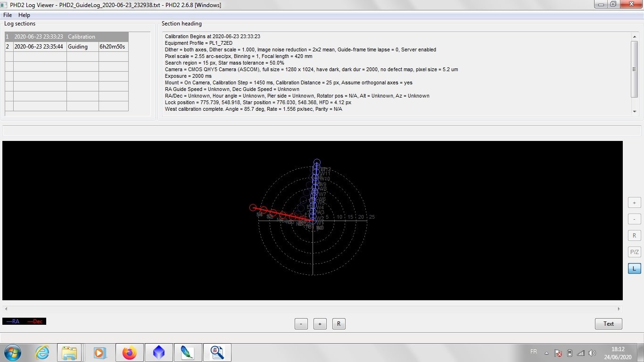Click the W11 calibration point label
644x362 pixels.
tap(326, 173)
